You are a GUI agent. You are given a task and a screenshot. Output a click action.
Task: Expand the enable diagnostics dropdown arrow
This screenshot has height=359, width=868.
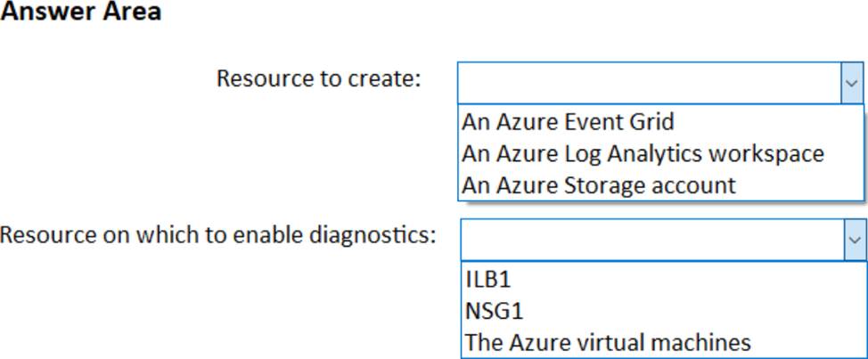click(855, 240)
